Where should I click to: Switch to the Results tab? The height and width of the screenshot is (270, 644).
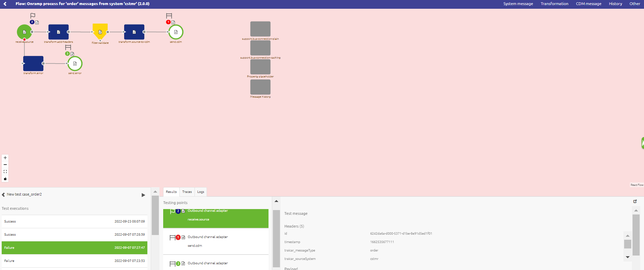tap(171, 192)
